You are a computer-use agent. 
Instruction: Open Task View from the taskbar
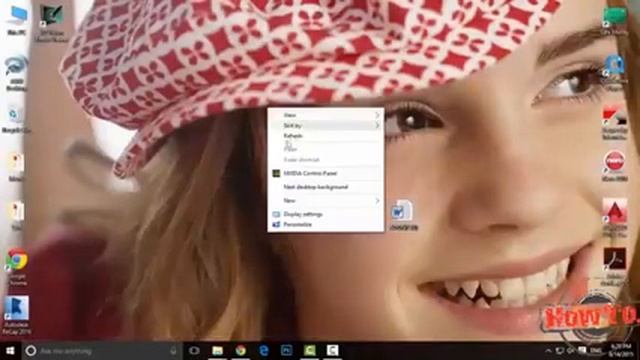coord(194,351)
